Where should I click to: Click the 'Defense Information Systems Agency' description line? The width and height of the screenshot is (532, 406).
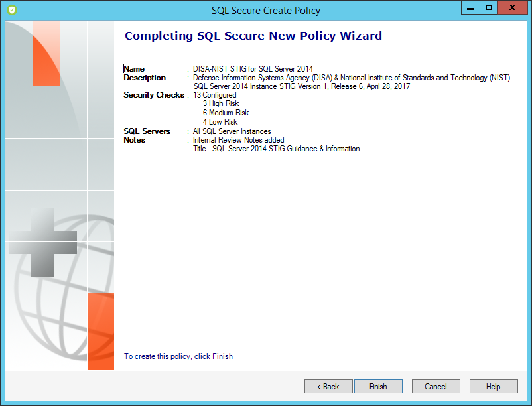354,78
